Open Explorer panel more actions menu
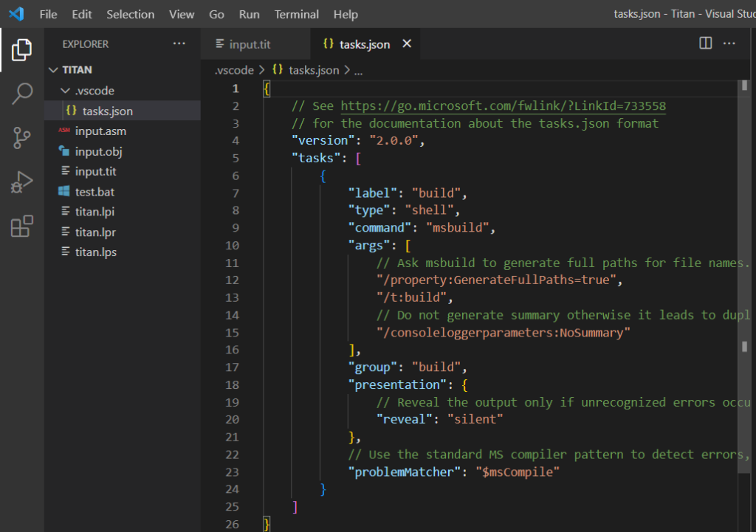756x532 pixels. pyautogui.click(x=179, y=44)
